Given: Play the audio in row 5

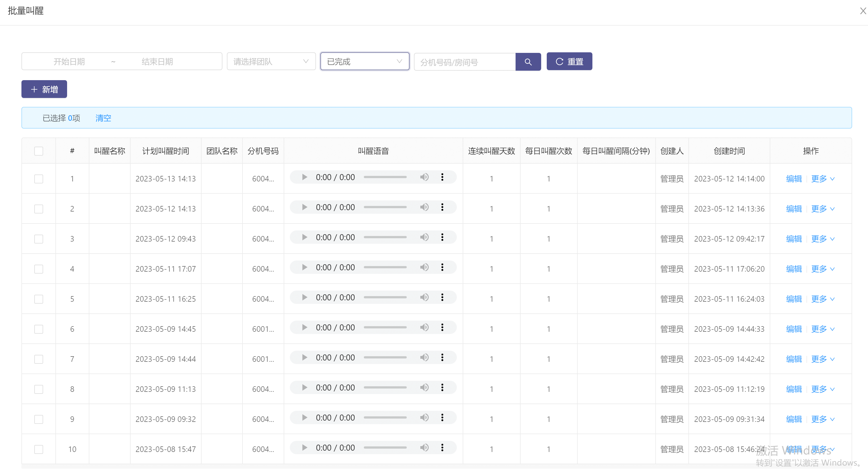Looking at the screenshot, I should click(304, 298).
